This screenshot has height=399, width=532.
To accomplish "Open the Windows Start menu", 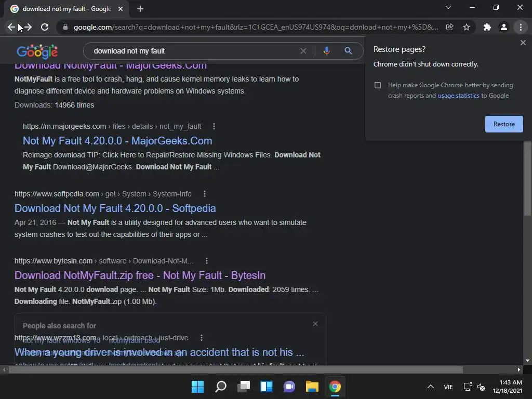I will tap(197, 387).
